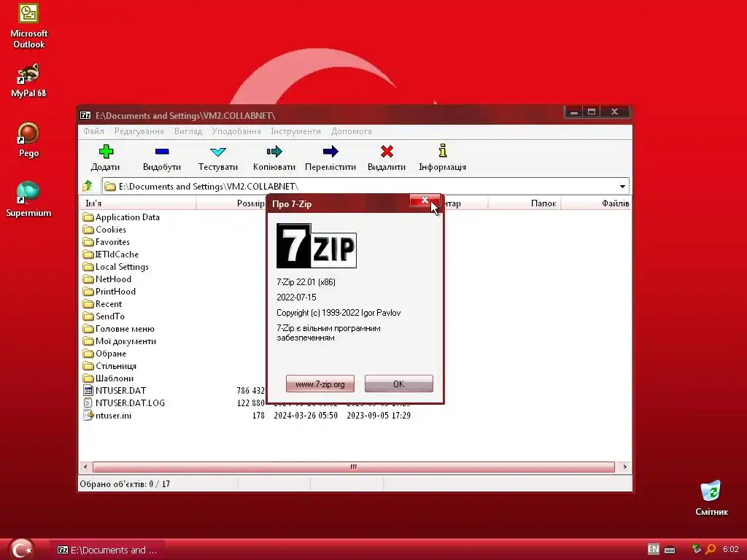Go up one folder with the up-arrow icon
This screenshot has width=747, height=560.
point(88,186)
